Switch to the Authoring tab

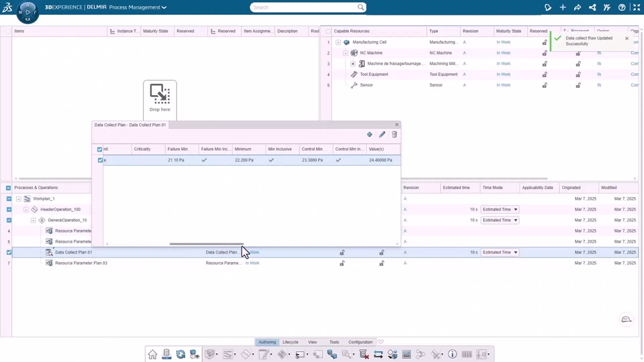(267, 343)
